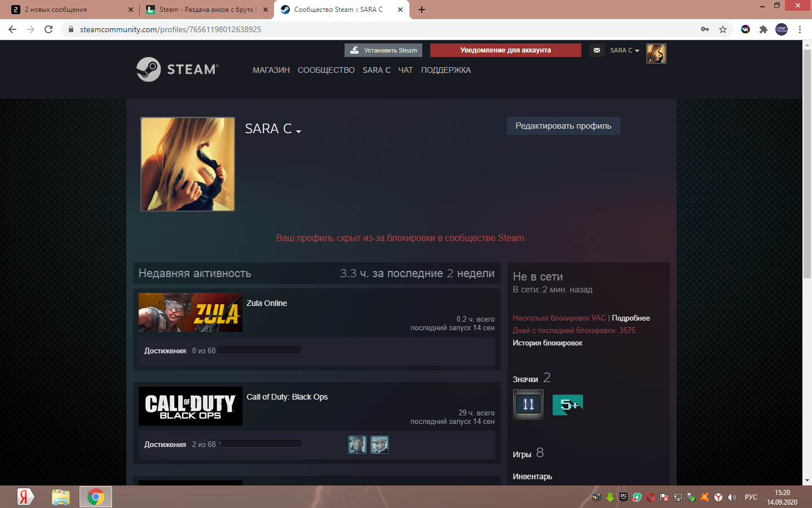Open the Opera tray icon
The width and height of the screenshot is (812, 508).
(x=651, y=497)
